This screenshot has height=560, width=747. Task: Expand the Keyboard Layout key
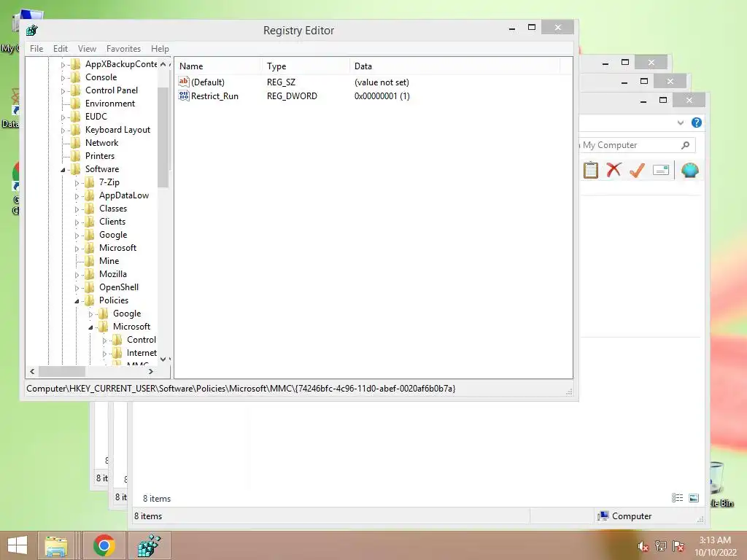pyautogui.click(x=63, y=131)
